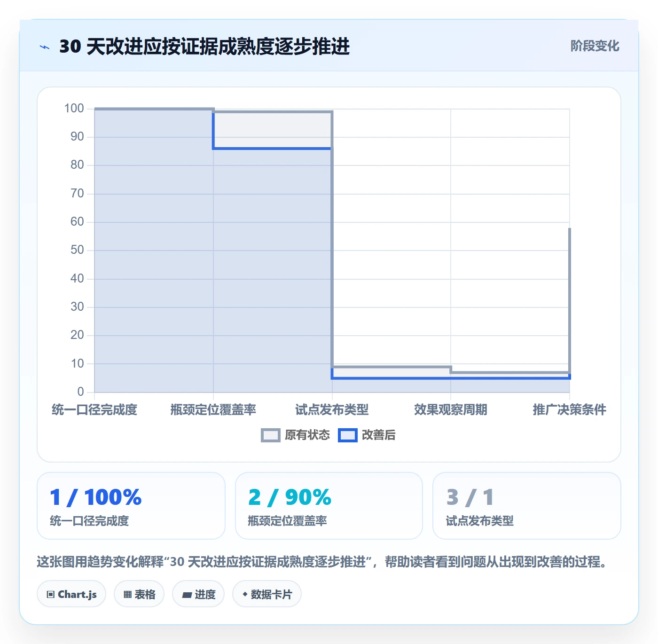
Task: Click the 瓶颈定位覆盖率 card caption
Action: click(x=288, y=521)
